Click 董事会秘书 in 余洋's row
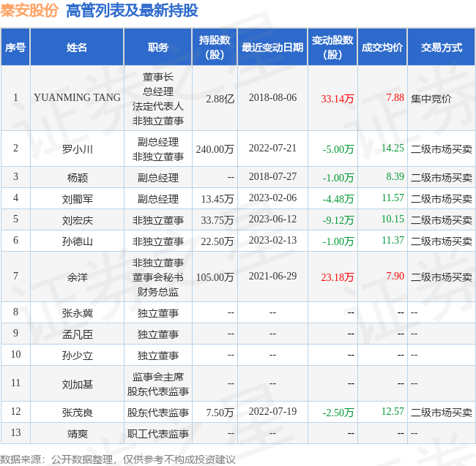 tap(158, 277)
